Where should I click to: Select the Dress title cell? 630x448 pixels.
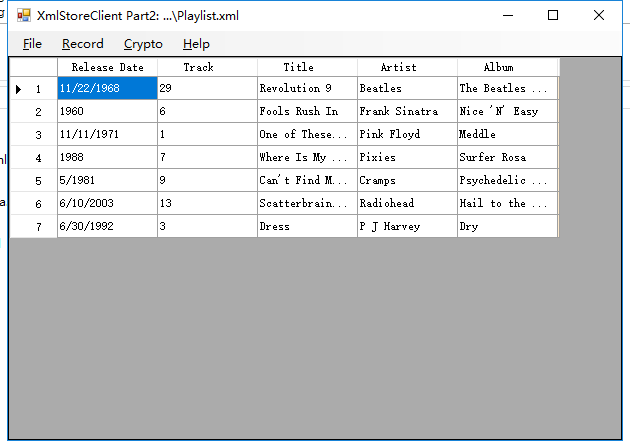(x=307, y=226)
